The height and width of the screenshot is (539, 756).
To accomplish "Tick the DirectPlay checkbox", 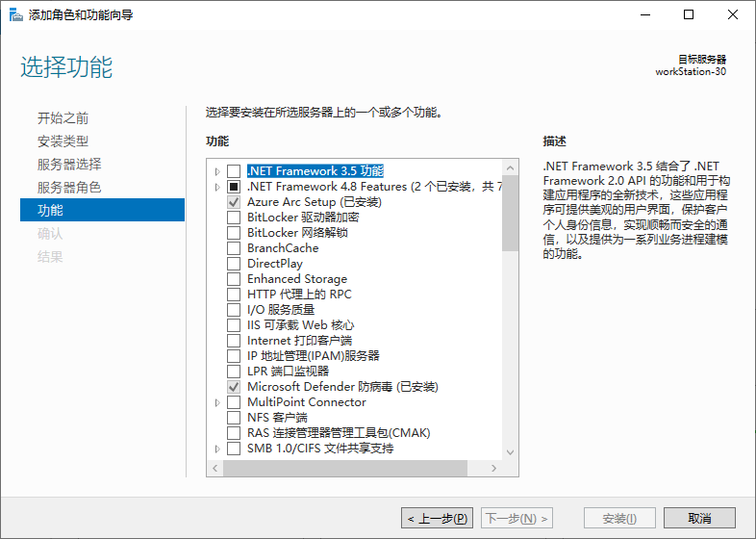I will click(234, 264).
